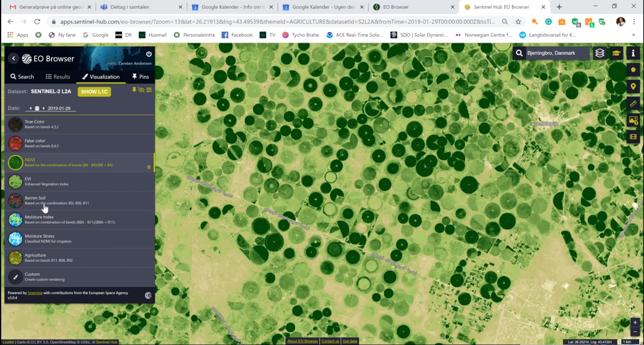Screen dimensions: 644x345
Task: Open the download image tool
Action: (633, 120)
